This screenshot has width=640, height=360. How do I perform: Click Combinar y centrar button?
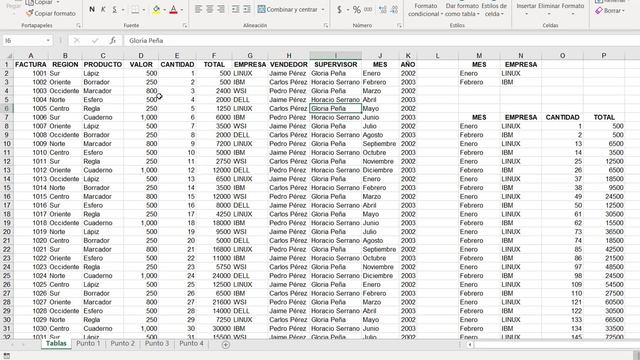(x=288, y=9)
